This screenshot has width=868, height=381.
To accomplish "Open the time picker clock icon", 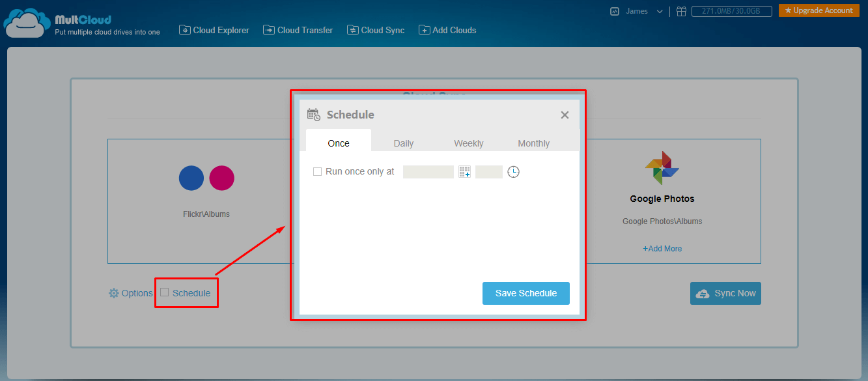I will click(x=513, y=171).
